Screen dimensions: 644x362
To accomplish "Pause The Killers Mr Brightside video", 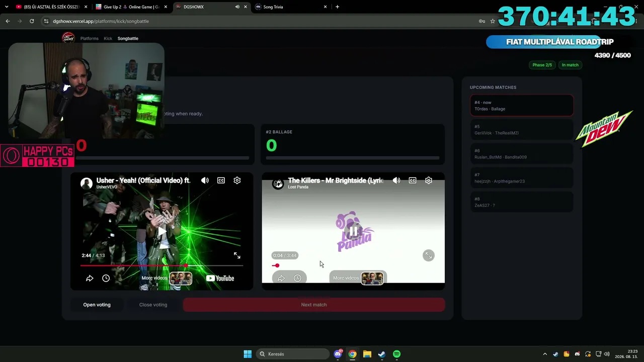I will (354, 231).
